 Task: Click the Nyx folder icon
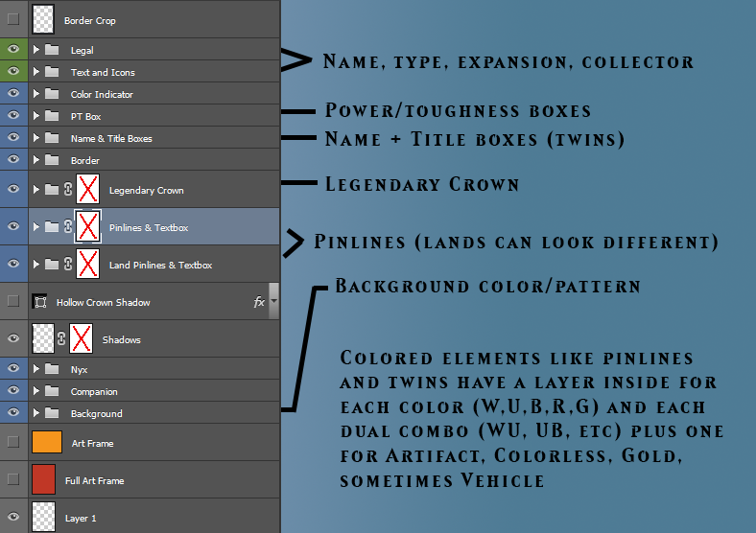[52, 369]
